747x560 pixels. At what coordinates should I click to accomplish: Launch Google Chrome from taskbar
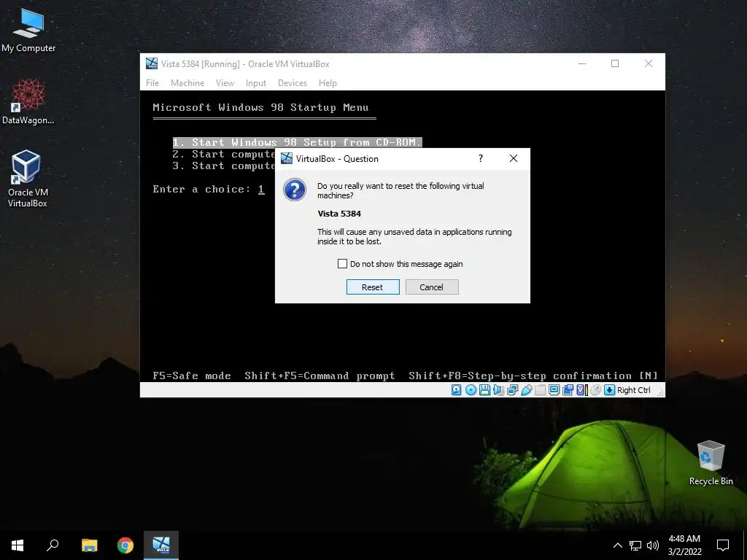pyautogui.click(x=125, y=545)
